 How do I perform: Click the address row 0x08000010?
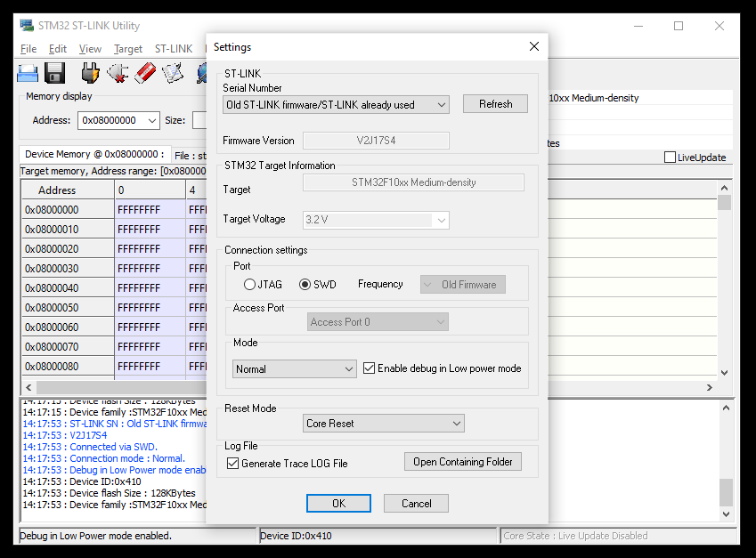[x=68, y=230]
